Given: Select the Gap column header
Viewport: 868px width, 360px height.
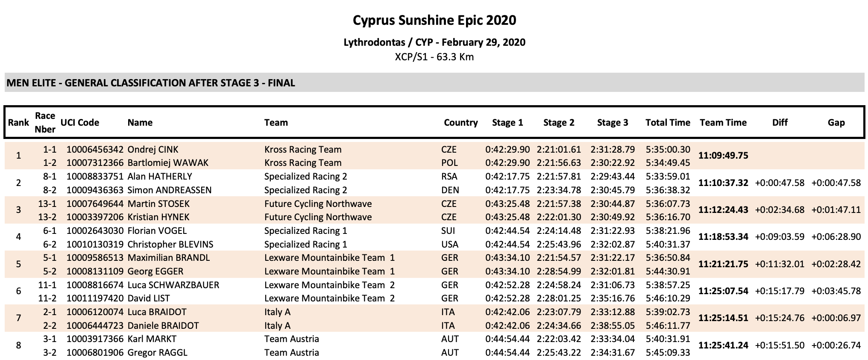Looking at the screenshot, I should (836, 123).
